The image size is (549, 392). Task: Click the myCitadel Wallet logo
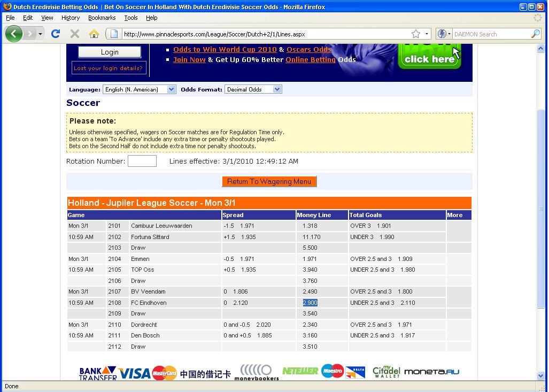386,372
